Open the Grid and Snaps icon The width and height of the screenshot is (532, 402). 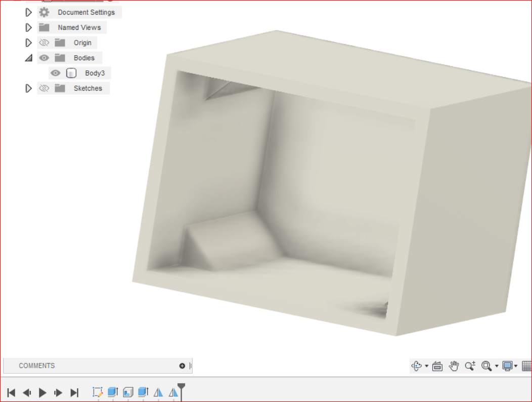coord(527,366)
